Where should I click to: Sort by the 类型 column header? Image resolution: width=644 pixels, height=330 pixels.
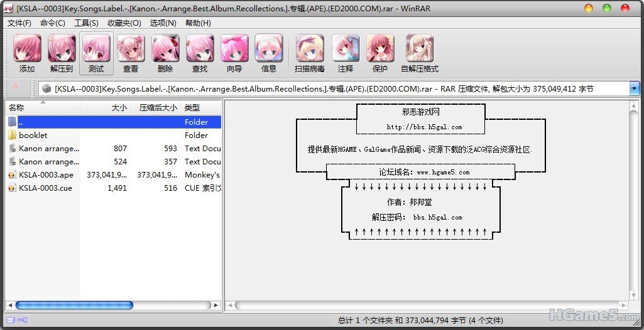(x=201, y=107)
